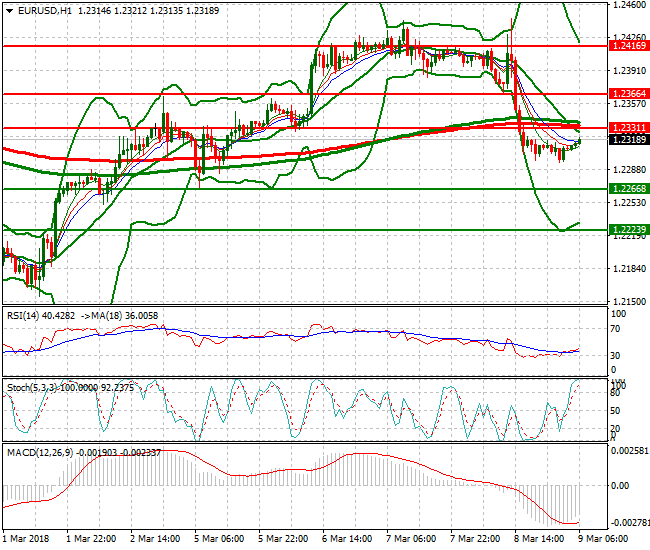
Task: Click the MACD scale value 0.00 midpoint
Action: tap(619, 486)
